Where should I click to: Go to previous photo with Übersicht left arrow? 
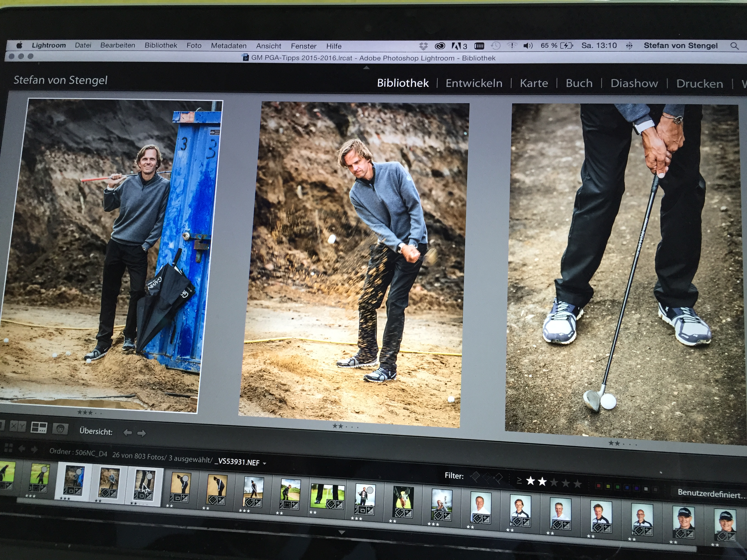127,432
